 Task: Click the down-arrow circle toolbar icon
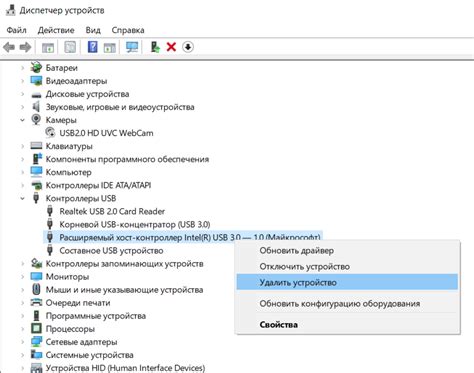coord(188,47)
